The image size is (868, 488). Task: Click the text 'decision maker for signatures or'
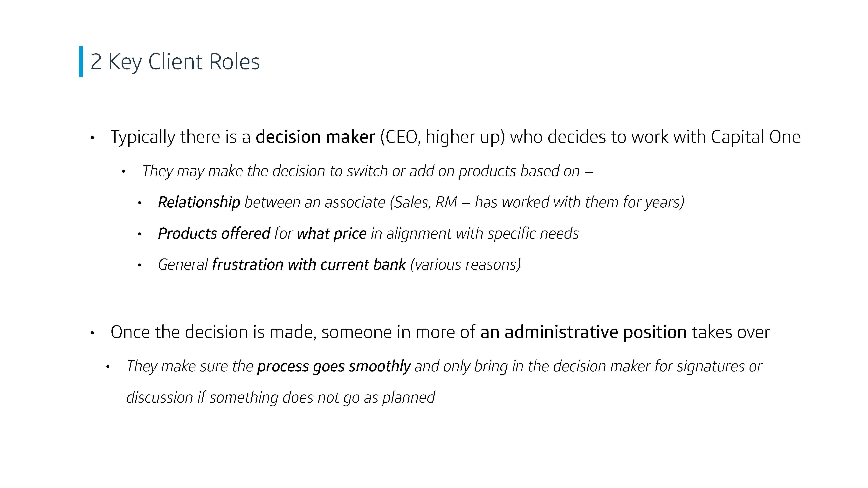[x=657, y=366]
